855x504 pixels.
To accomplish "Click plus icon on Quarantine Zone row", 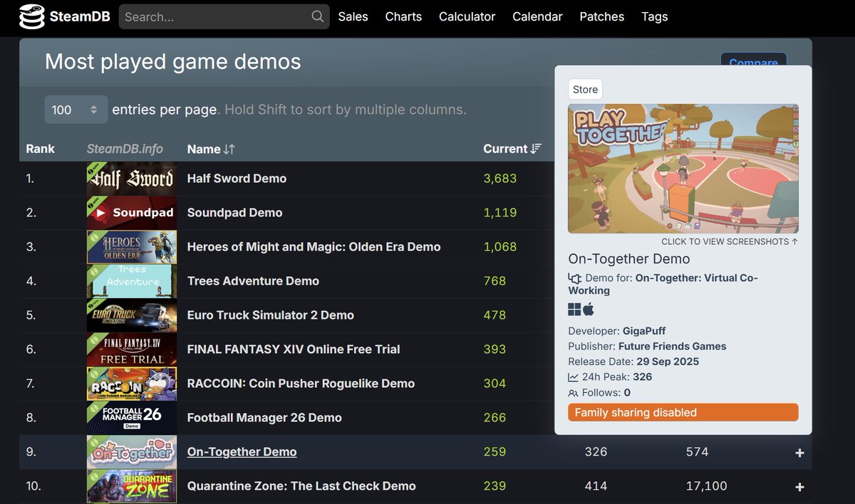I will point(799,487).
